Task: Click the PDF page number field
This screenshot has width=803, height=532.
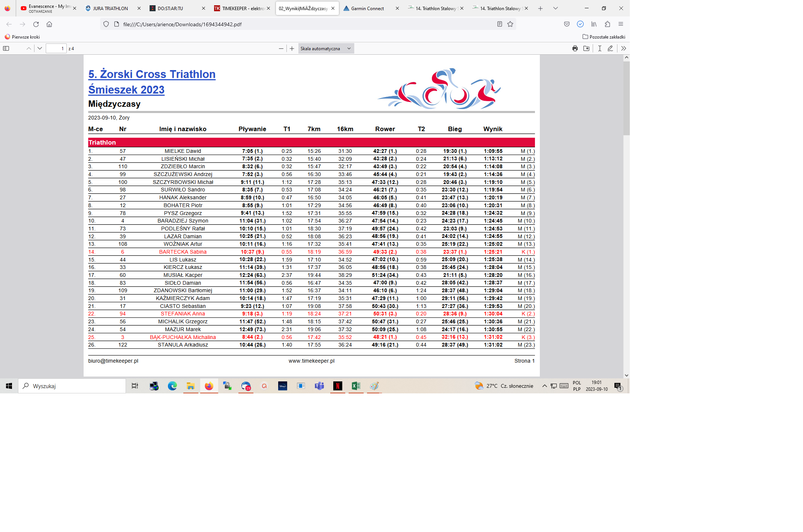Action: [56, 48]
